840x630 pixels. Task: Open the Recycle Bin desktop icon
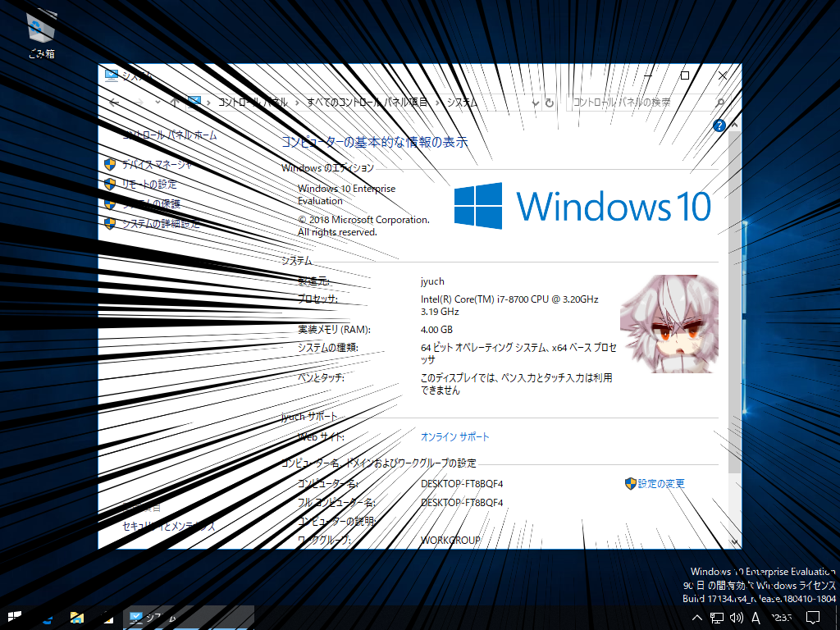(x=41, y=33)
